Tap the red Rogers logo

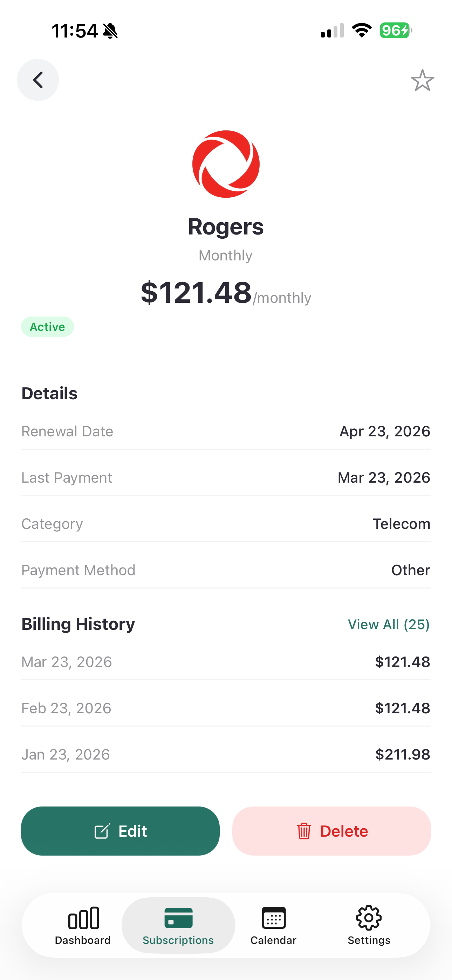click(x=226, y=164)
